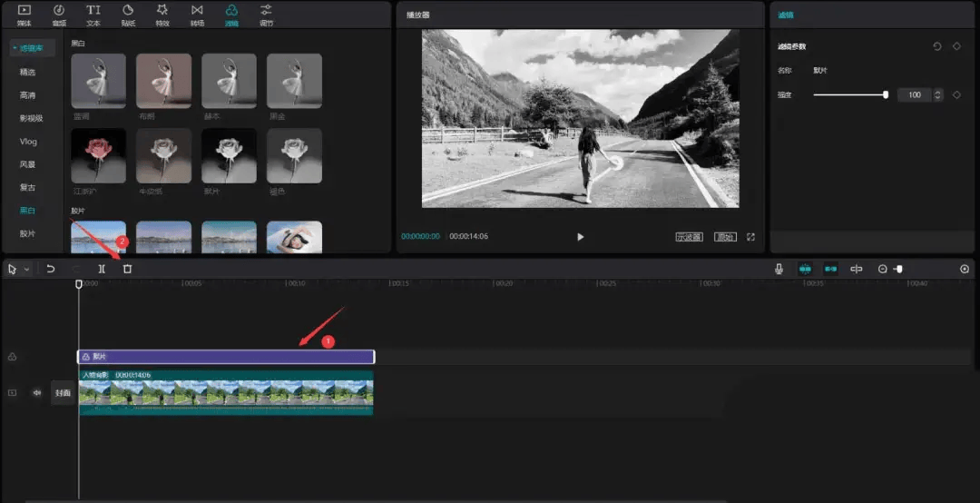Toggle the main track magnet
The width and height of the screenshot is (980, 503).
[x=804, y=269]
